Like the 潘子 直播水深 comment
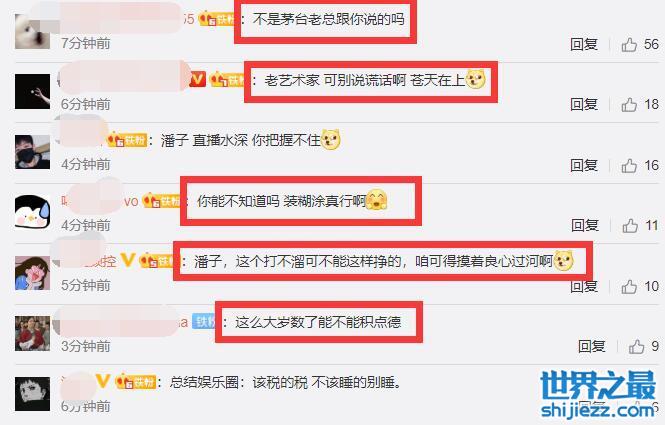 pyautogui.click(x=629, y=165)
